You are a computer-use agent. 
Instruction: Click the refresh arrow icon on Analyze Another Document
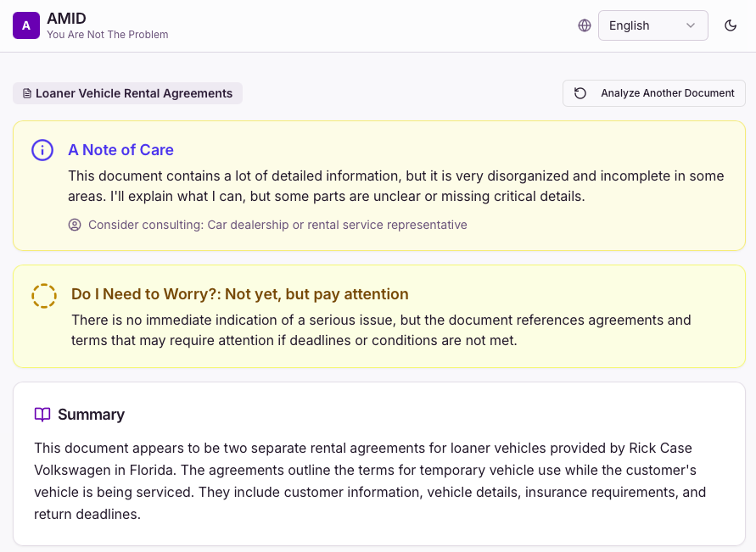580,93
